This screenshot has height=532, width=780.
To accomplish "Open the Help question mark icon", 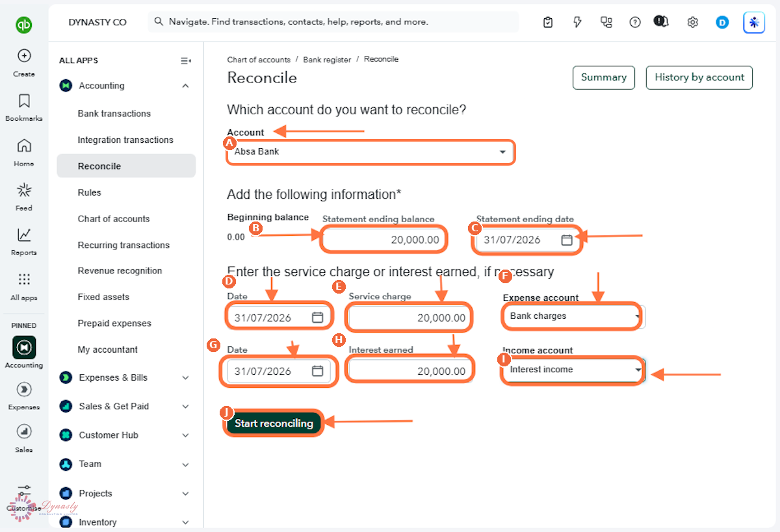I will [635, 22].
